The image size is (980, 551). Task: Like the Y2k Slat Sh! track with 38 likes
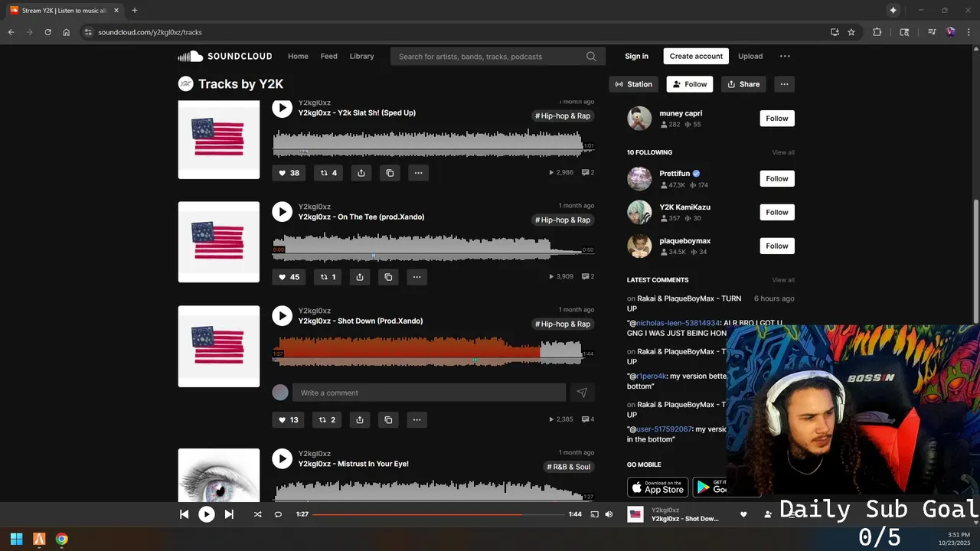(289, 173)
